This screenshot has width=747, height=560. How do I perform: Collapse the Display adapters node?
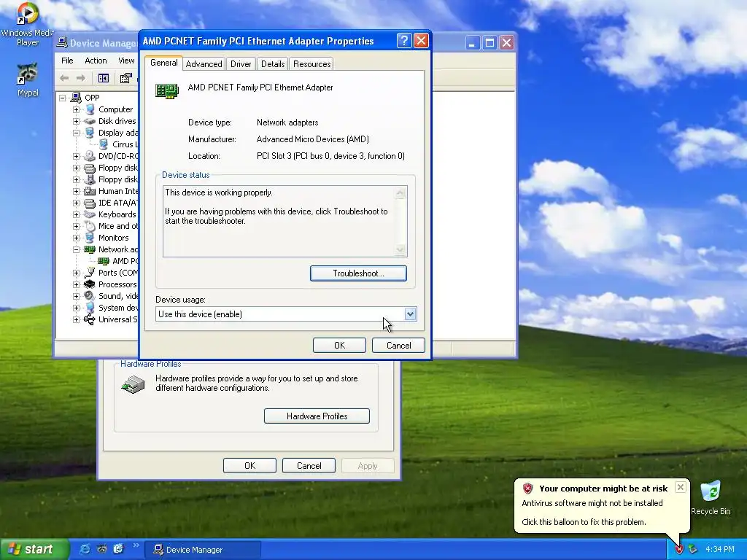pyautogui.click(x=76, y=133)
